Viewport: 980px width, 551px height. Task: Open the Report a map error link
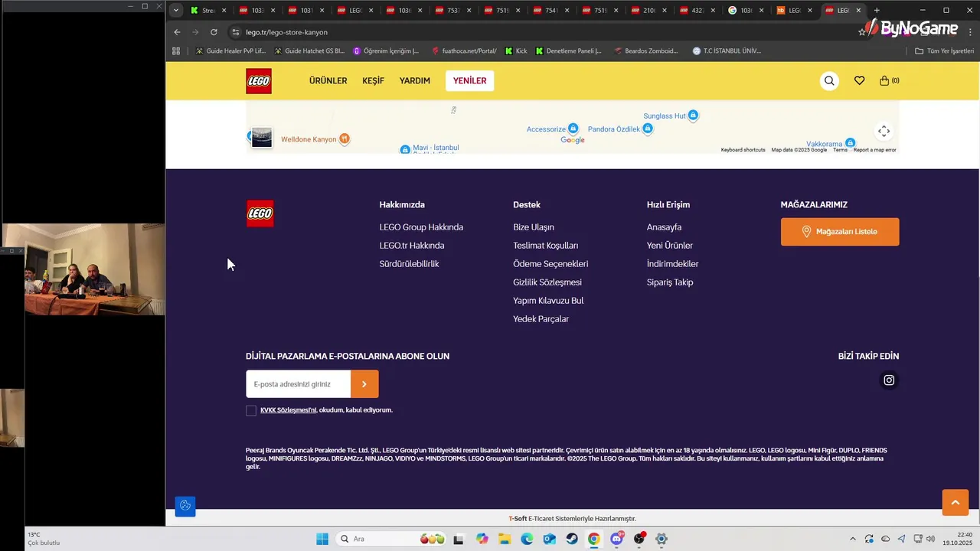coord(874,150)
